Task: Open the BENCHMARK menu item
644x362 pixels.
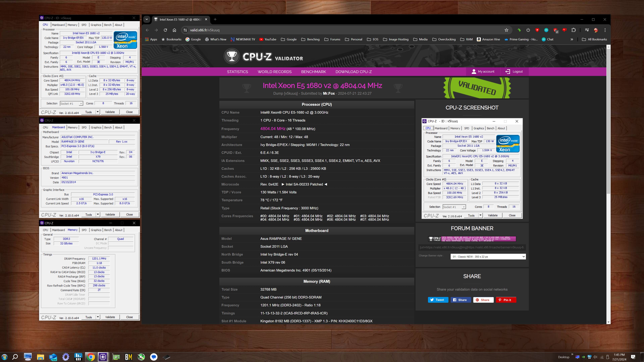Action: tap(313, 72)
